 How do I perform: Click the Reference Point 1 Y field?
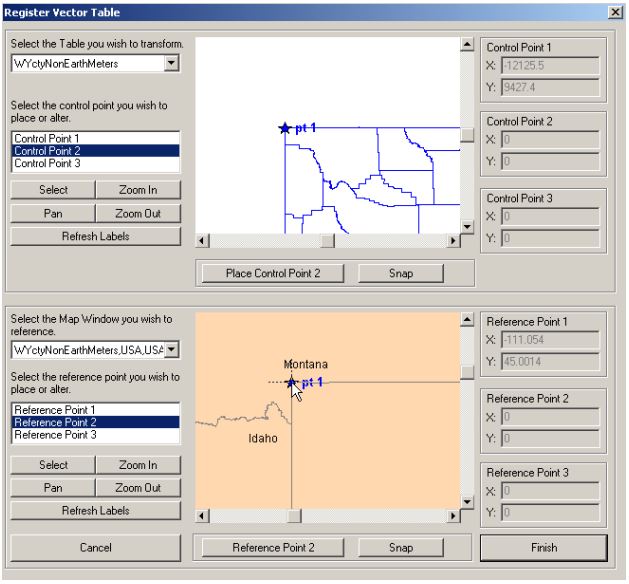tap(550, 361)
